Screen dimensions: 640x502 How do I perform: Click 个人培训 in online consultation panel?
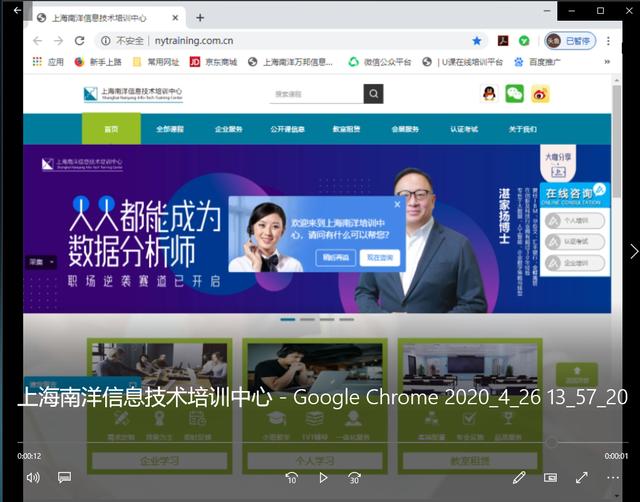575,221
